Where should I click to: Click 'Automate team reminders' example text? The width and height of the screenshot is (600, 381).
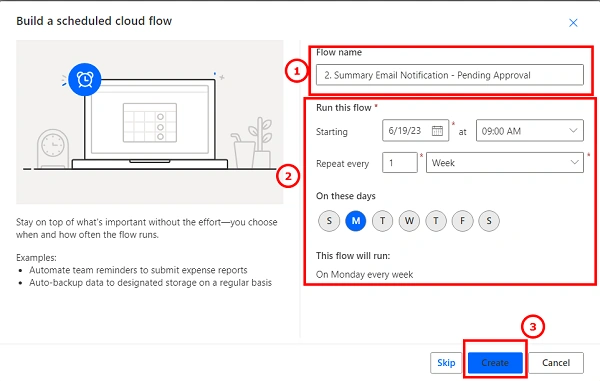click(138, 270)
